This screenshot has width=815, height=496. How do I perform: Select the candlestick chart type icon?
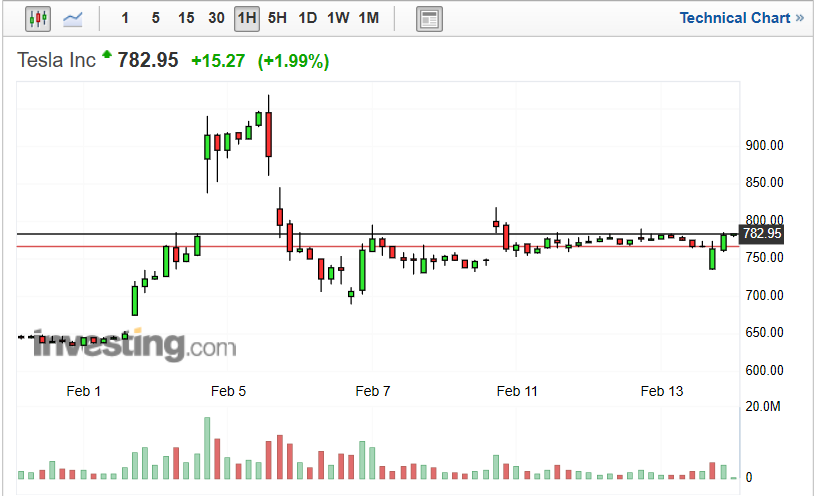click(38, 18)
